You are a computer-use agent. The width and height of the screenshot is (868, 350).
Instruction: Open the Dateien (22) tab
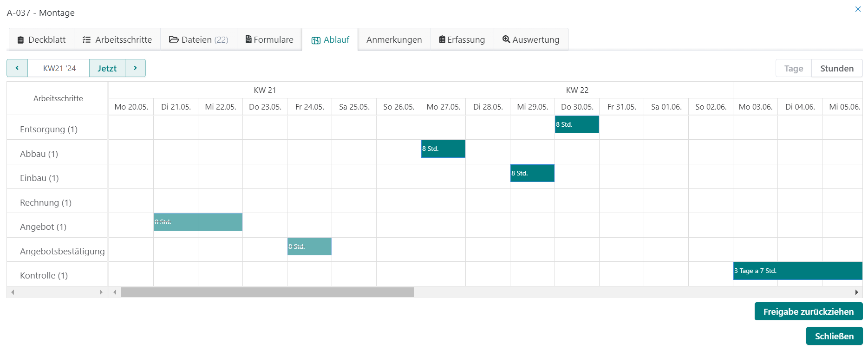pyautogui.click(x=199, y=40)
